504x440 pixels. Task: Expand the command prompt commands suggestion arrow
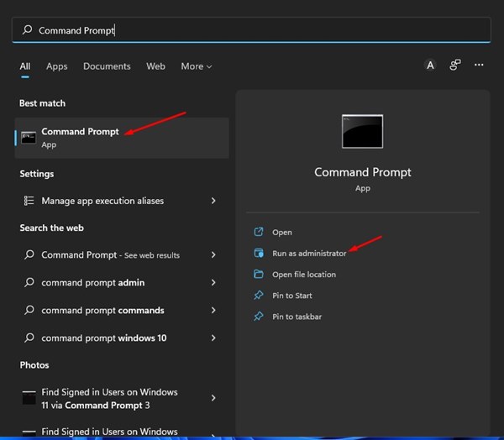pyautogui.click(x=213, y=311)
